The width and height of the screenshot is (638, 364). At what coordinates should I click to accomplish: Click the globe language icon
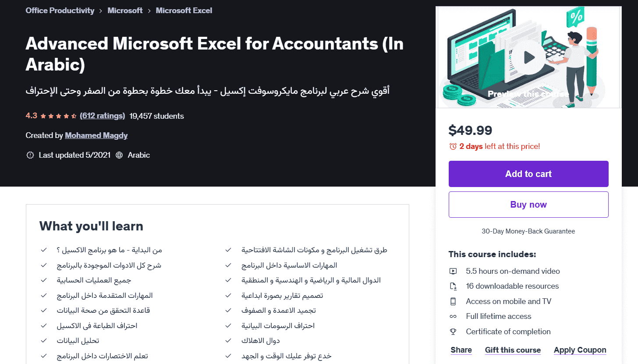119,155
